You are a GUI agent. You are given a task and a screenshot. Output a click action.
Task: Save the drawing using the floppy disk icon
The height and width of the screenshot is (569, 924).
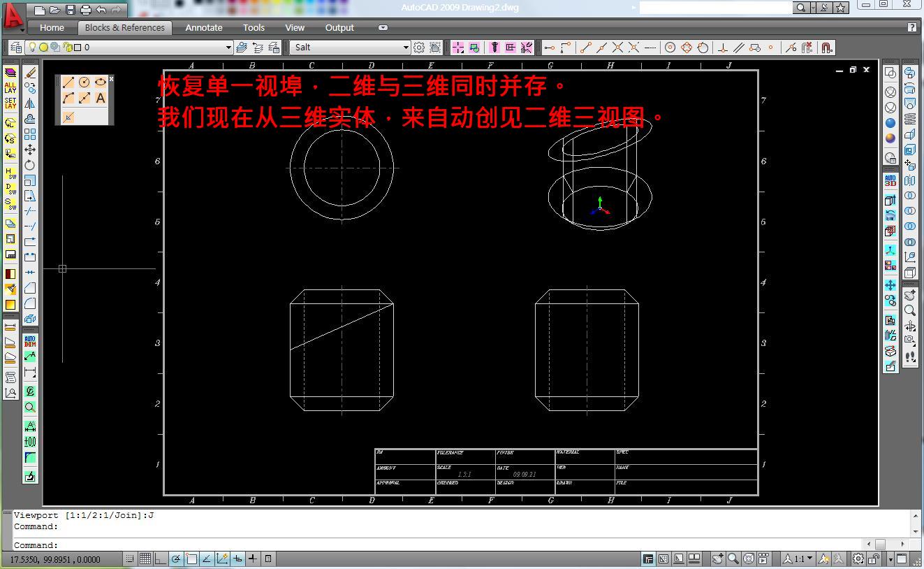click(x=71, y=10)
